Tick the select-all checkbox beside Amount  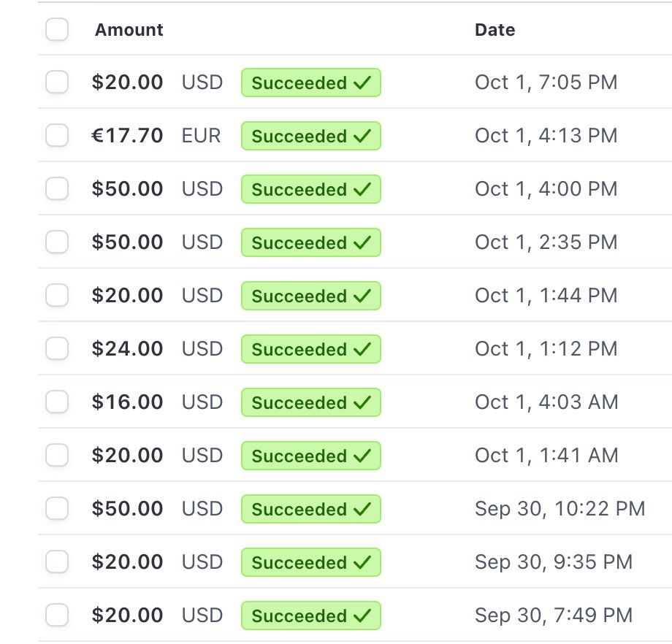click(57, 29)
